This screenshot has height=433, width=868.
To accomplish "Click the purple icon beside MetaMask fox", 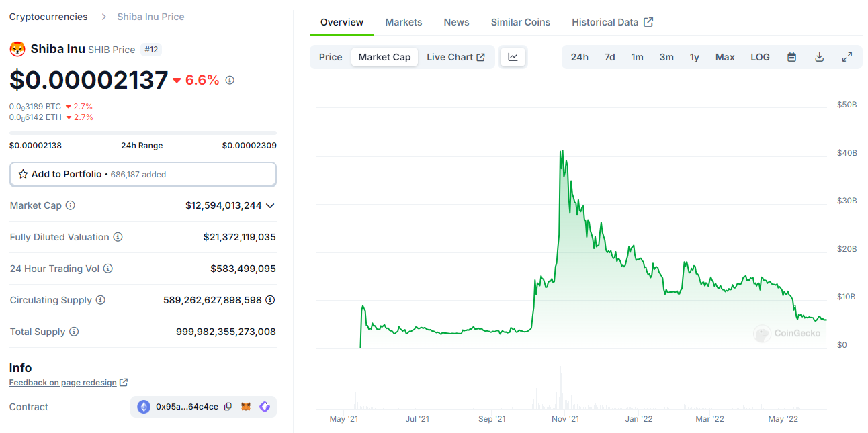I will click(265, 407).
